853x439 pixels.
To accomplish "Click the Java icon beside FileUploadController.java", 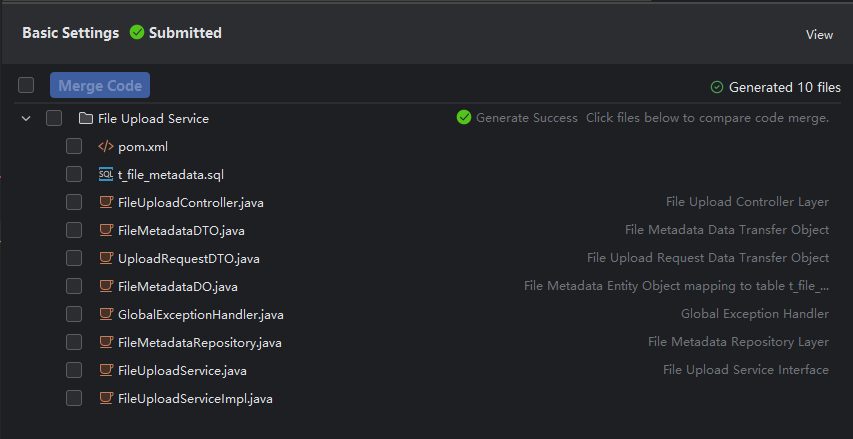I will click(106, 202).
